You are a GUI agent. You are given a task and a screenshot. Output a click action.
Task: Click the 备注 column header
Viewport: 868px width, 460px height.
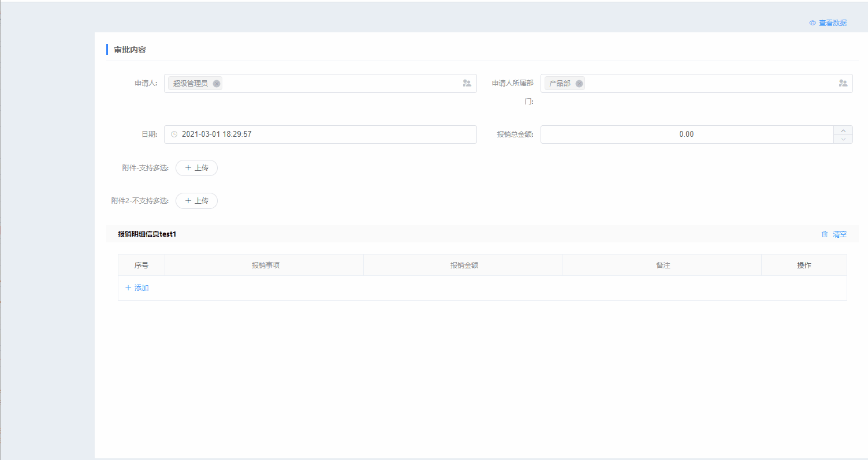(662, 265)
